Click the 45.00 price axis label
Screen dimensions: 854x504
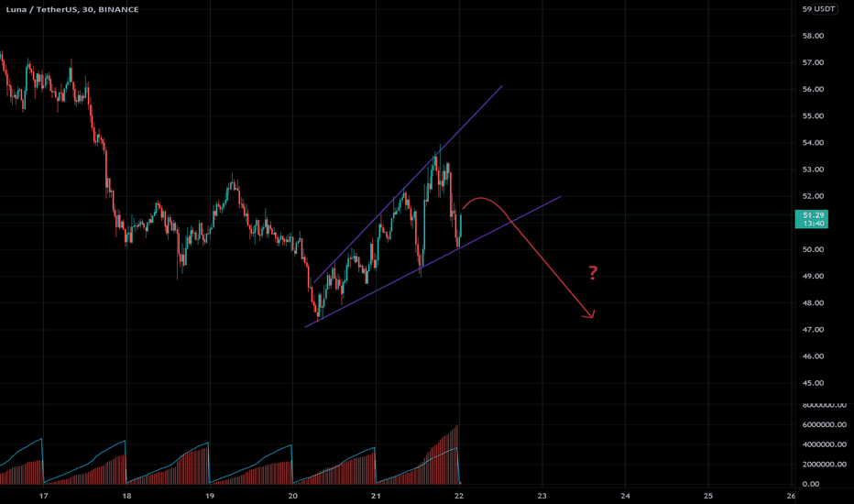point(813,383)
